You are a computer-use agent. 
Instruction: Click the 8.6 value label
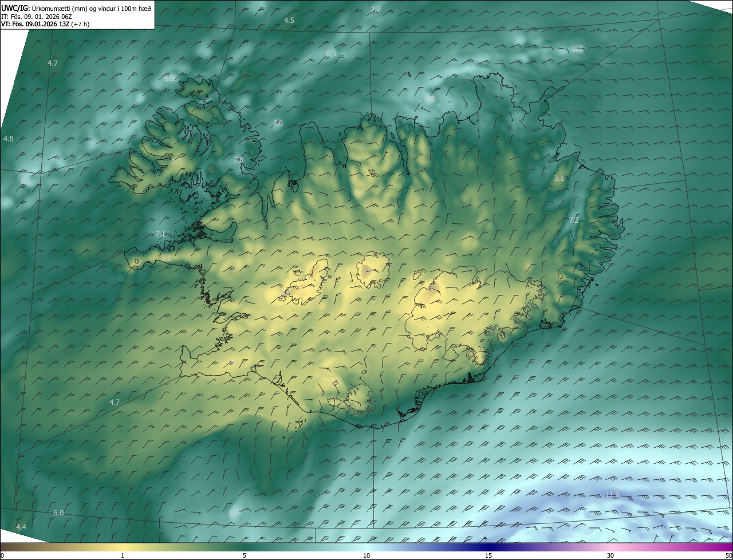click(x=26, y=181)
